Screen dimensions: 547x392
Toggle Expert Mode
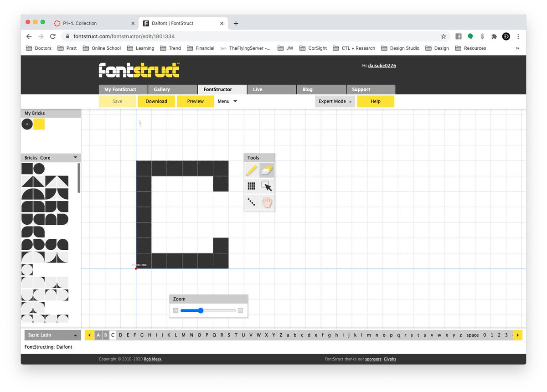[335, 101]
